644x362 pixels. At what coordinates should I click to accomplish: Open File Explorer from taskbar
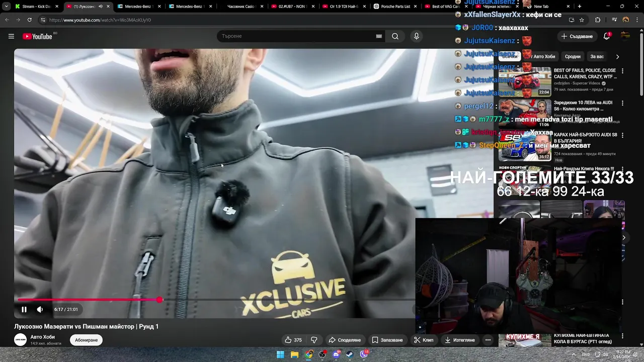(x=294, y=354)
